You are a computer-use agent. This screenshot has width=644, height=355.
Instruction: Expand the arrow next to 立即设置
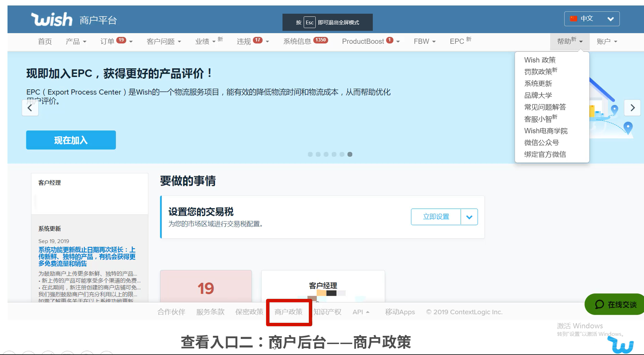[x=469, y=217]
